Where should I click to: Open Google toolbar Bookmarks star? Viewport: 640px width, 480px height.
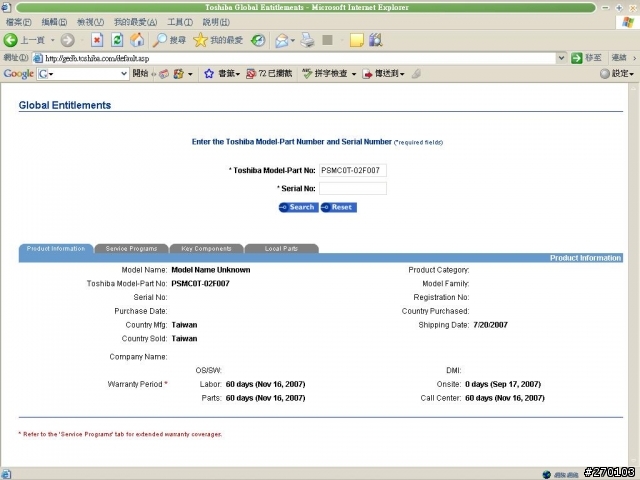click(209, 74)
